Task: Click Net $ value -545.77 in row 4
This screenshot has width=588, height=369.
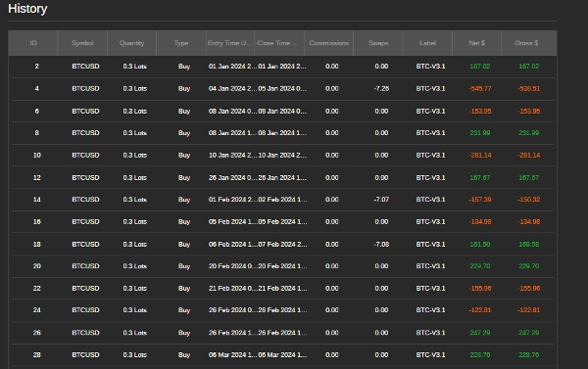Action: click(480, 89)
